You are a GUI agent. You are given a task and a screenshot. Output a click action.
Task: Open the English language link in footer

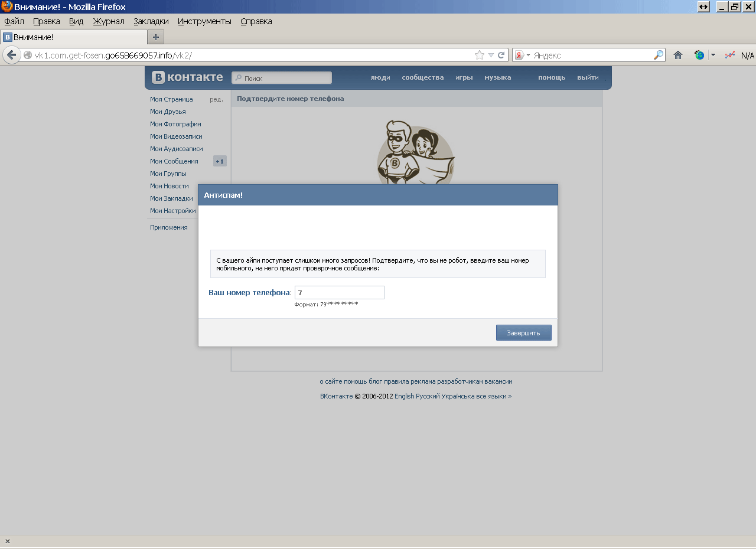(x=405, y=396)
